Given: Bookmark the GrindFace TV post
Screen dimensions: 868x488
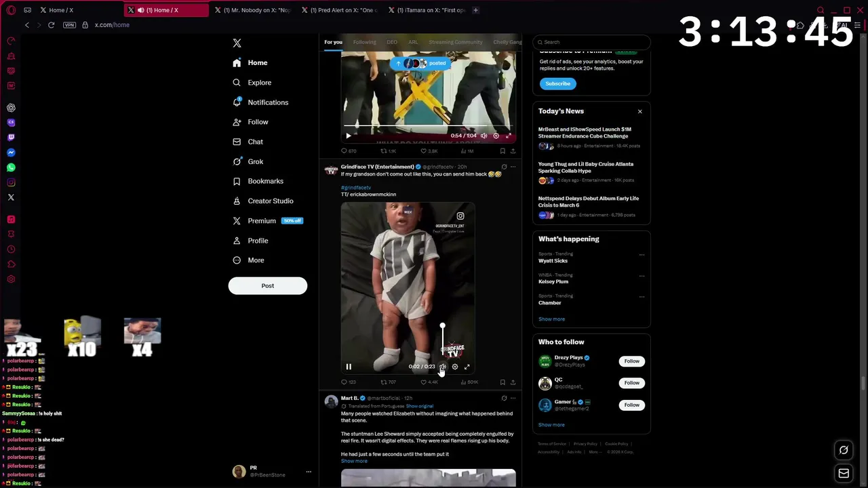Looking at the screenshot, I should (x=502, y=382).
